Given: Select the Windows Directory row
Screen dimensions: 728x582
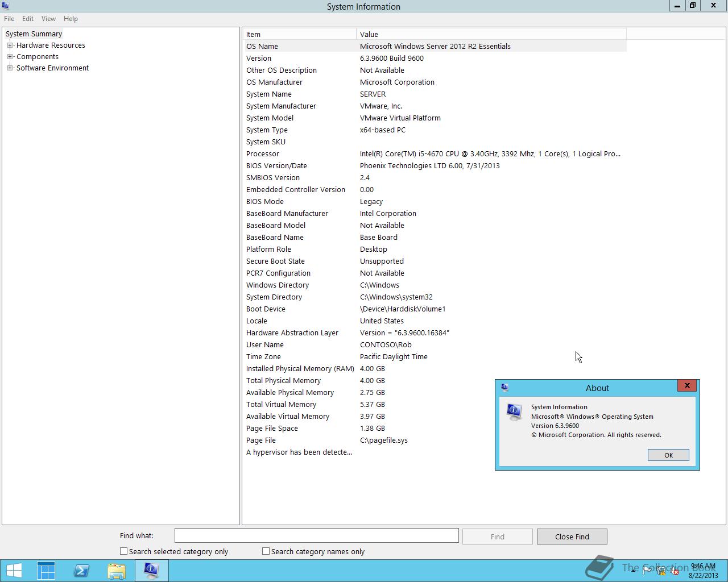Looking at the screenshot, I should [x=435, y=285].
